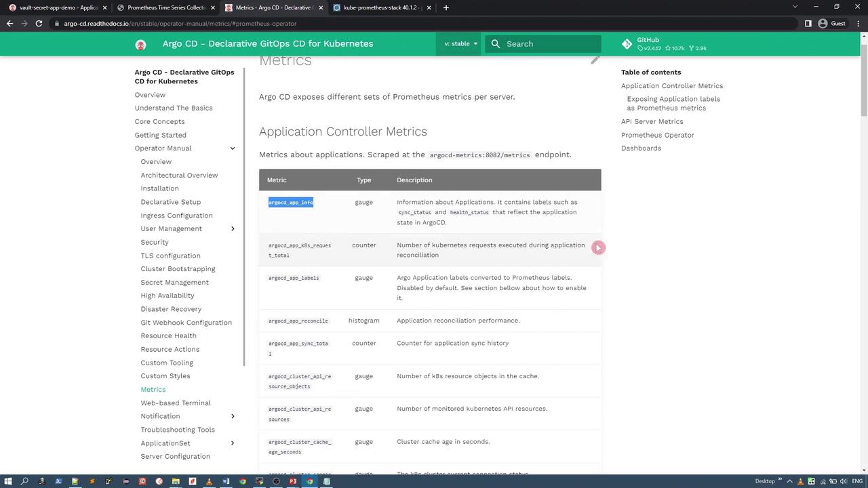Jump to API Server Metrics section
Viewport: 868px width, 488px height.
coord(652,122)
